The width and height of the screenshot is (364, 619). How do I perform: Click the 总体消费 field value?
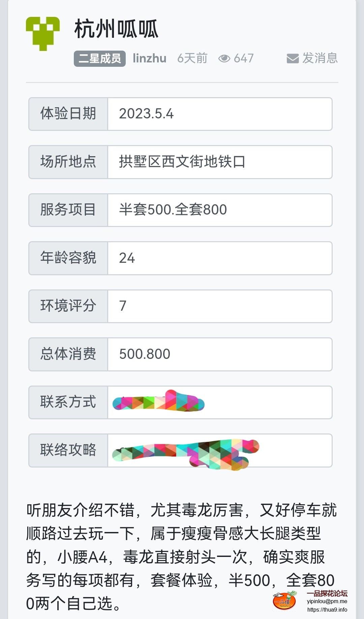(x=145, y=354)
